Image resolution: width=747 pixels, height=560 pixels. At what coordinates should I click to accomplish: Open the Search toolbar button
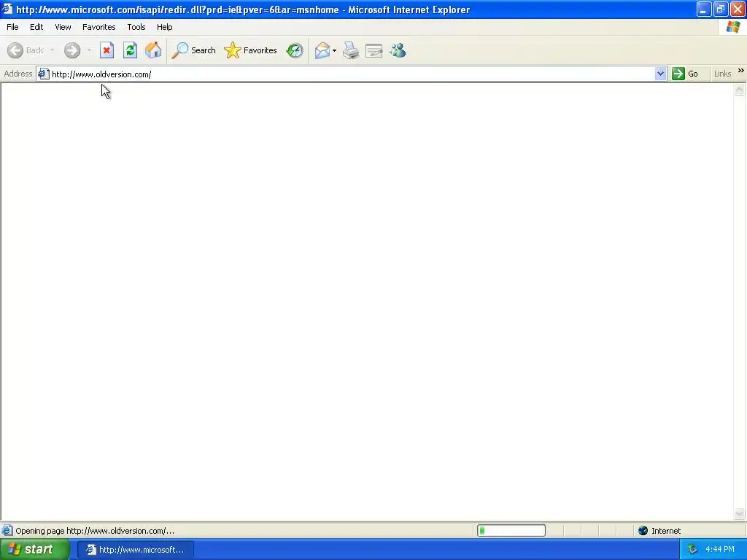tap(194, 50)
